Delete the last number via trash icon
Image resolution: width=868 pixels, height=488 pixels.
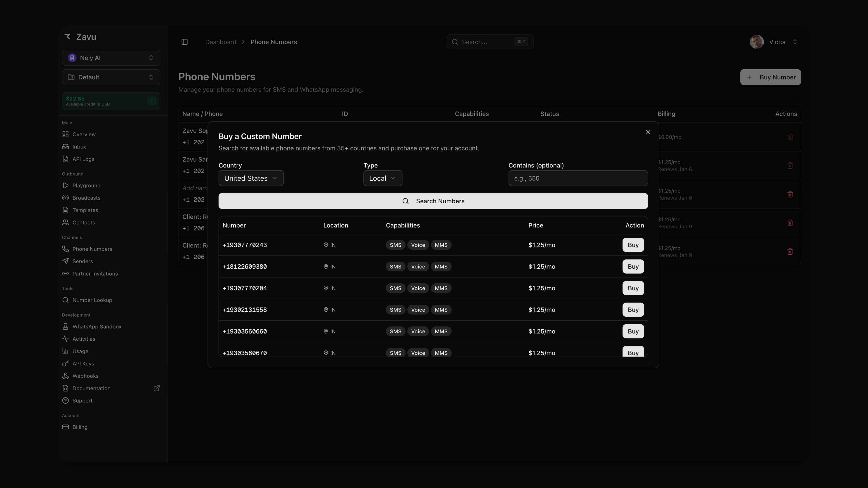[x=790, y=252]
